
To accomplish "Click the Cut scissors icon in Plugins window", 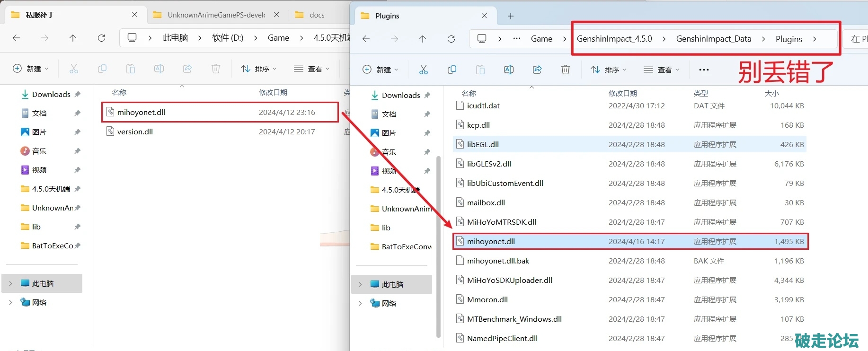I will pyautogui.click(x=423, y=70).
